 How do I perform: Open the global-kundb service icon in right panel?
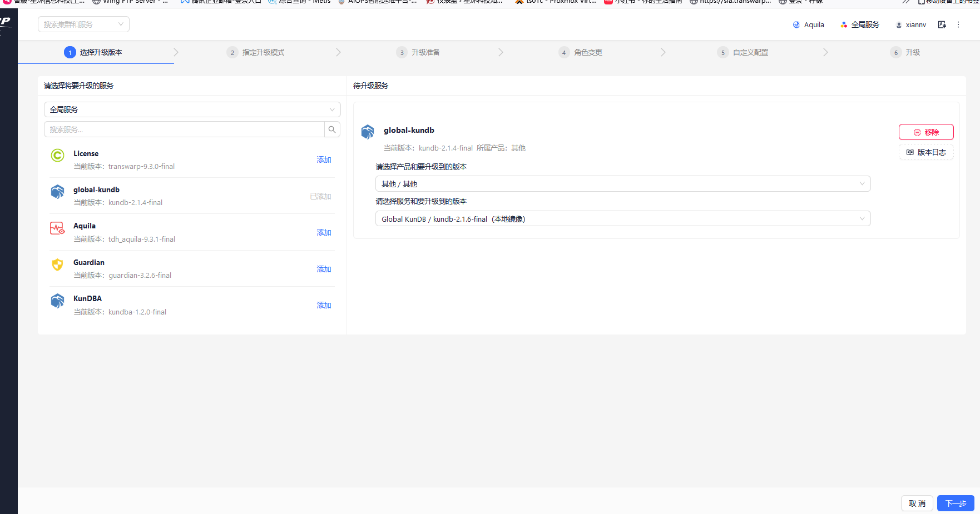[368, 132]
